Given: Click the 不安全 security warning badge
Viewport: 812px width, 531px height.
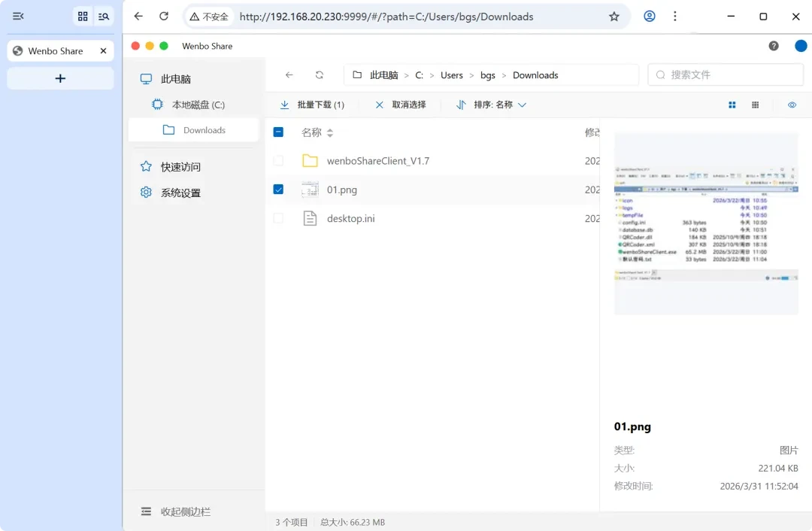Looking at the screenshot, I should [209, 17].
